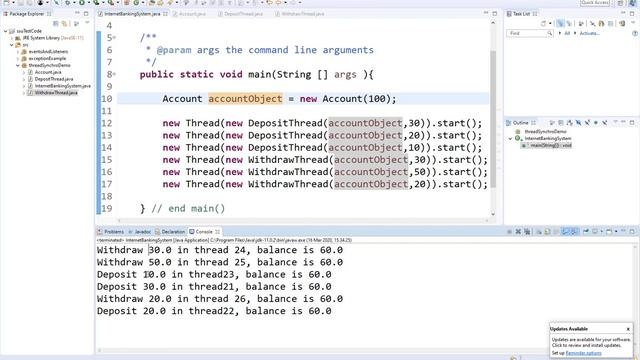Click the editor scroll down arrow
Screen dimensions: 640x360
tap(493, 213)
